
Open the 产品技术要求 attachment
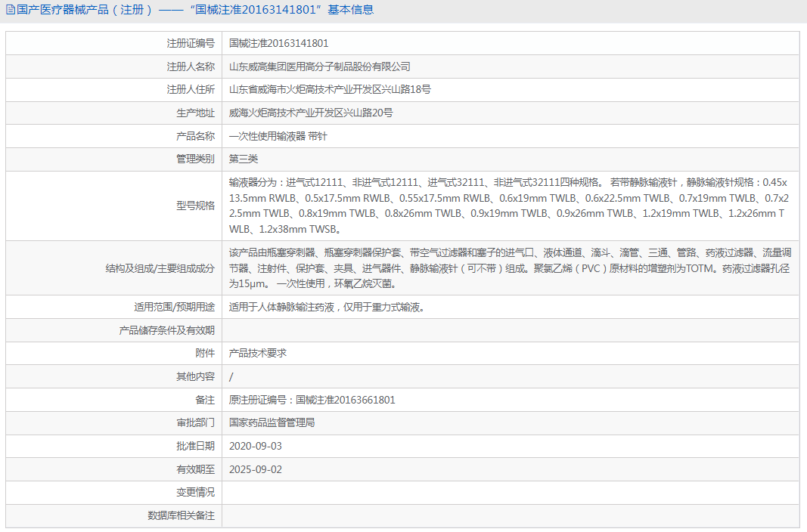click(258, 353)
